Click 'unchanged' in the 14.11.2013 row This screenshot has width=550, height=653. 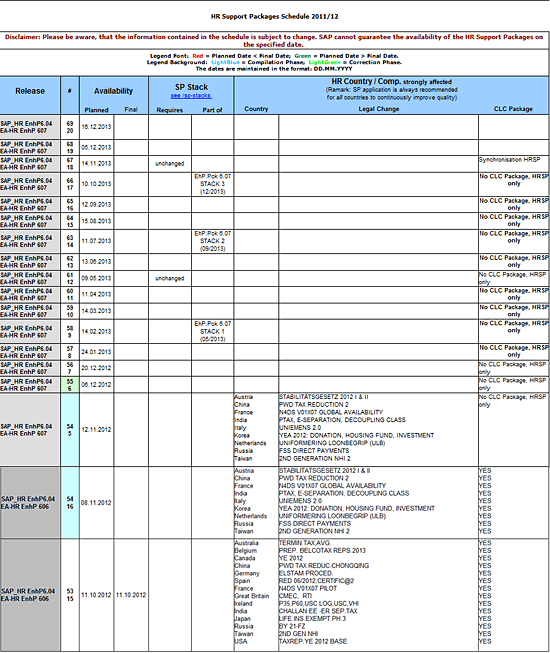pyautogui.click(x=169, y=164)
